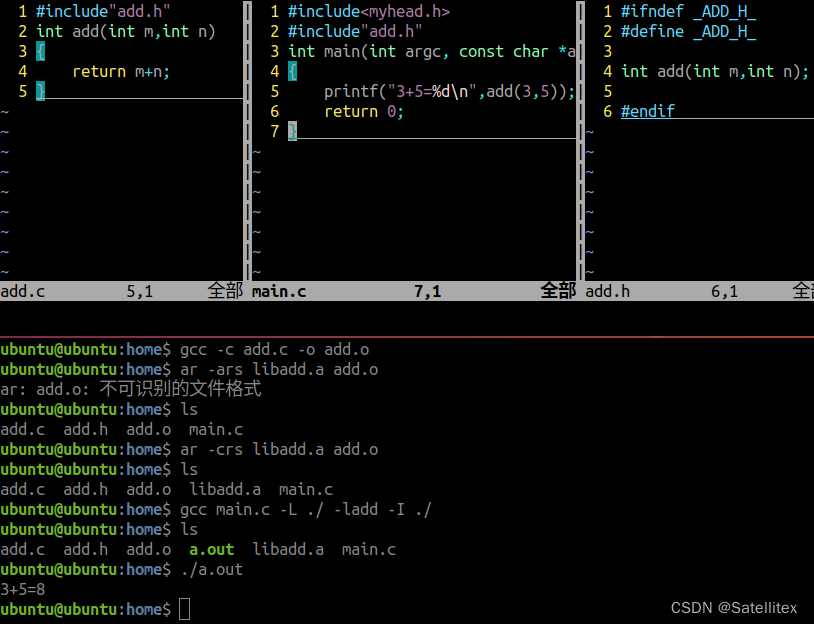The image size is (814, 624).
Task: Click the "./a.out" command line
Action: (x=212, y=569)
